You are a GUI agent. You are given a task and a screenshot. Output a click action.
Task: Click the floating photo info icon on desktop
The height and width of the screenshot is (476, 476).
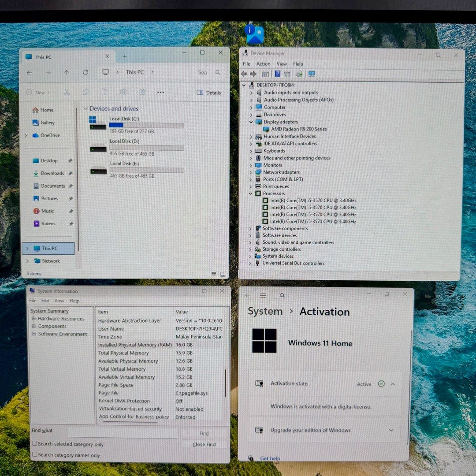[x=254, y=34]
